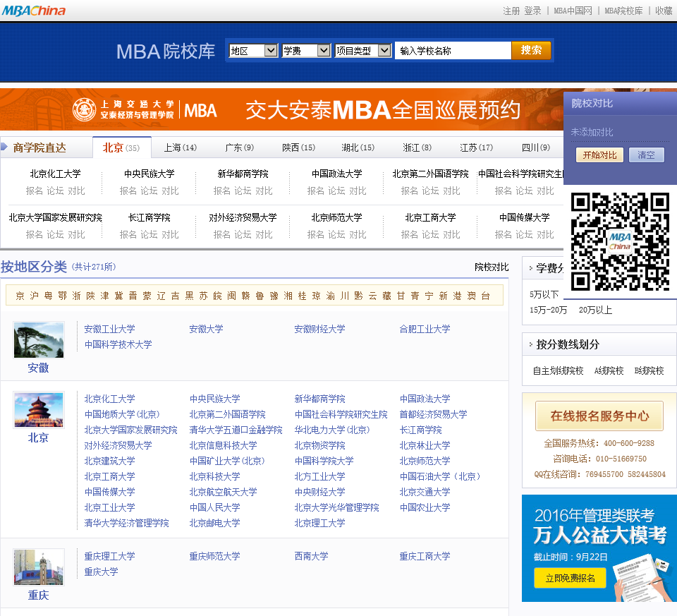Screen dimensions: 677x616
Task: Filter by tuition 15万-20万
Action: (549, 310)
